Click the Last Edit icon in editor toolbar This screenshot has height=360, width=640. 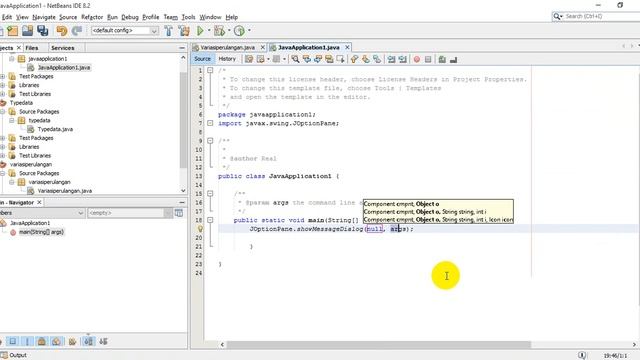tap(249, 60)
